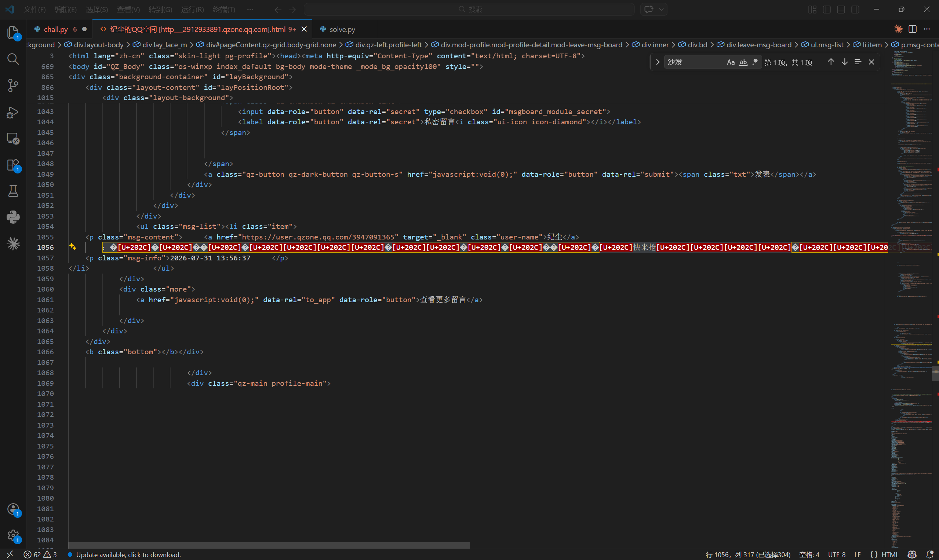Toggle Use Regular Expression in find
939x560 pixels.
point(755,62)
